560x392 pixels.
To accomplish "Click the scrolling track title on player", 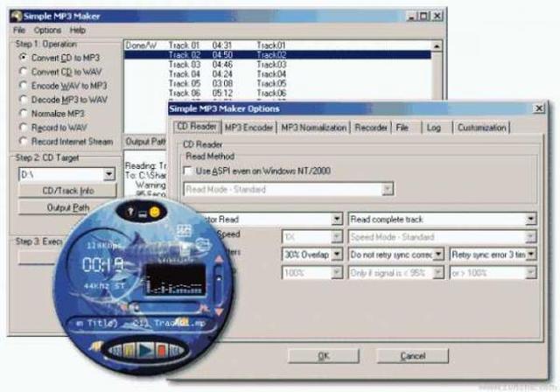I will 142,324.
